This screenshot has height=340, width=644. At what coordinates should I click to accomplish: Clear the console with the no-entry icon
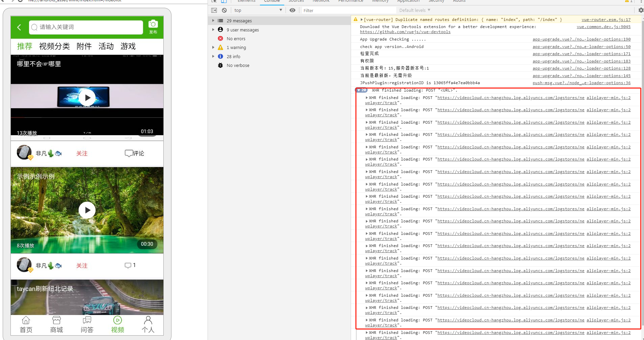pos(224,10)
